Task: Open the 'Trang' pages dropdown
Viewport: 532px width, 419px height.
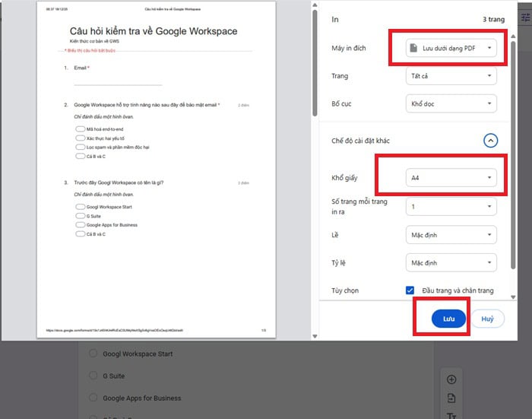Action: coord(451,76)
